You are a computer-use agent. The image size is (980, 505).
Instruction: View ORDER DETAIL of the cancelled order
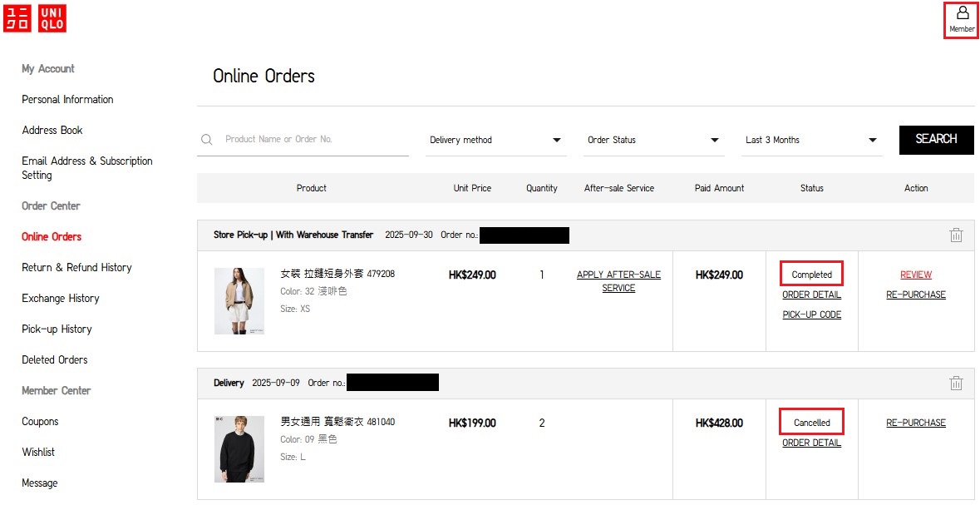click(811, 443)
